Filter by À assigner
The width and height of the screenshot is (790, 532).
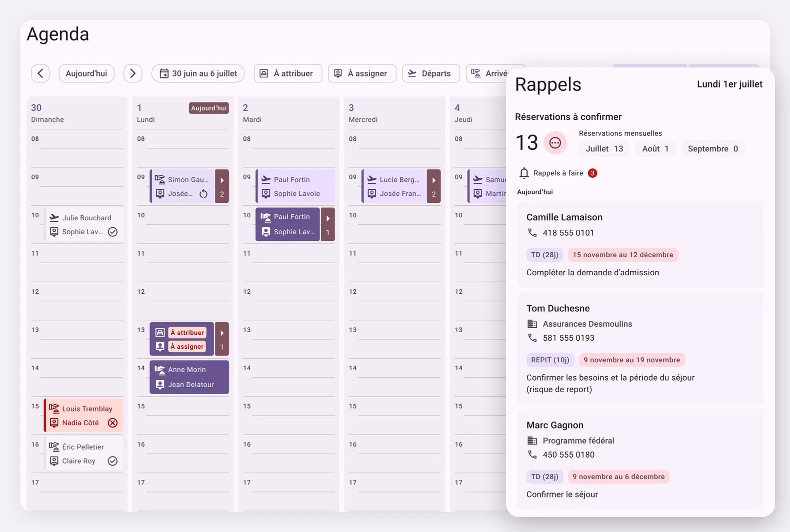point(362,73)
